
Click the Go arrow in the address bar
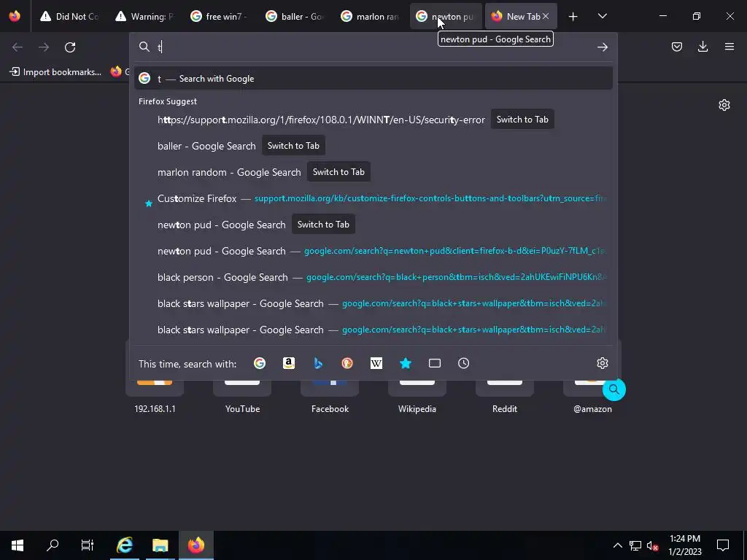tap(602, 47)
